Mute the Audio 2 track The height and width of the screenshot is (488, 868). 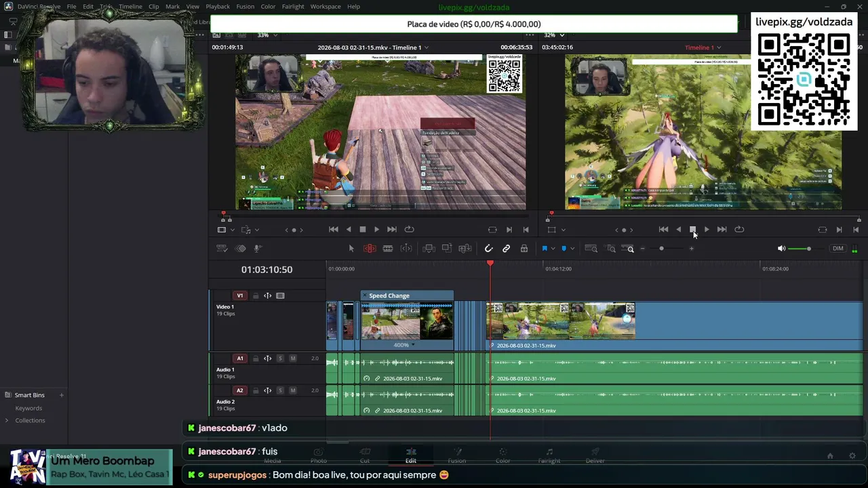coord(293,391)
